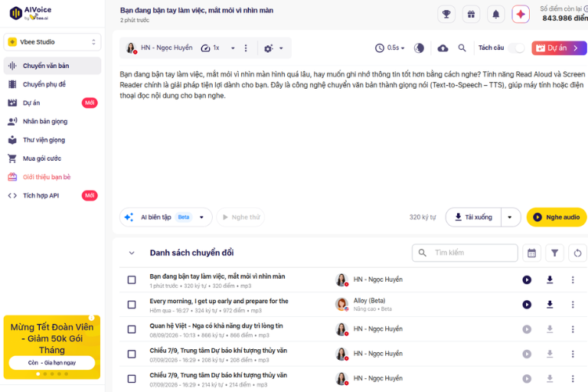Click the project title 'Bạn đang bận tay làm việc'
Viewport: 588px width, 392px height.
point(197,11)
